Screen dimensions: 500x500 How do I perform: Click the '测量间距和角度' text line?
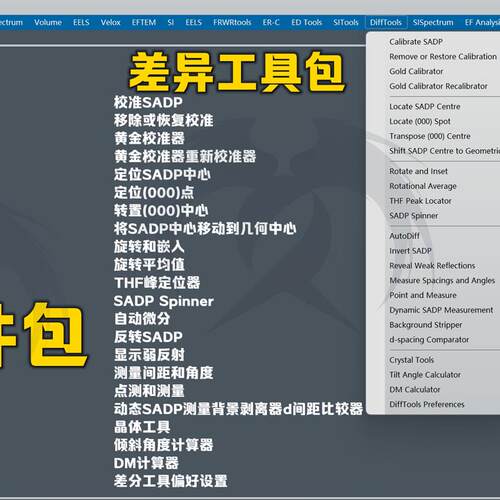[x=163, y=373]
